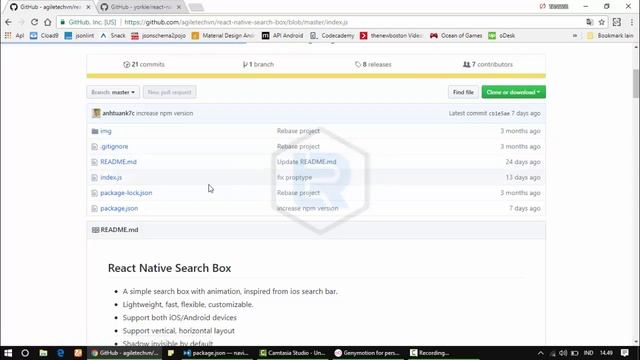Image resolution: width=640 pixels, height=360 pixels.
Task: Open Chrome three-dot menu
Action: [632, 22]
